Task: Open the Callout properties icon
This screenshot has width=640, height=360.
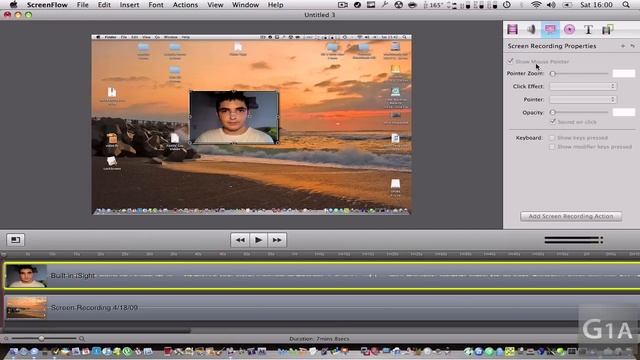Action: click(x=569, y=29)
